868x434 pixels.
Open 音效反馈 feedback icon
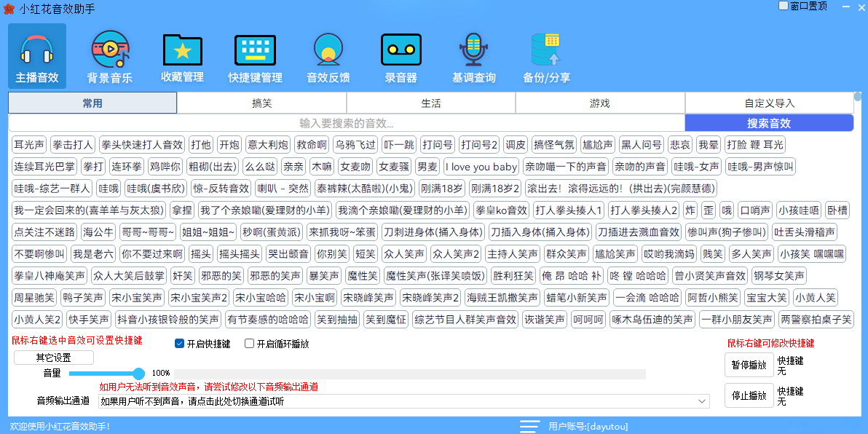[x=328, y=55]
